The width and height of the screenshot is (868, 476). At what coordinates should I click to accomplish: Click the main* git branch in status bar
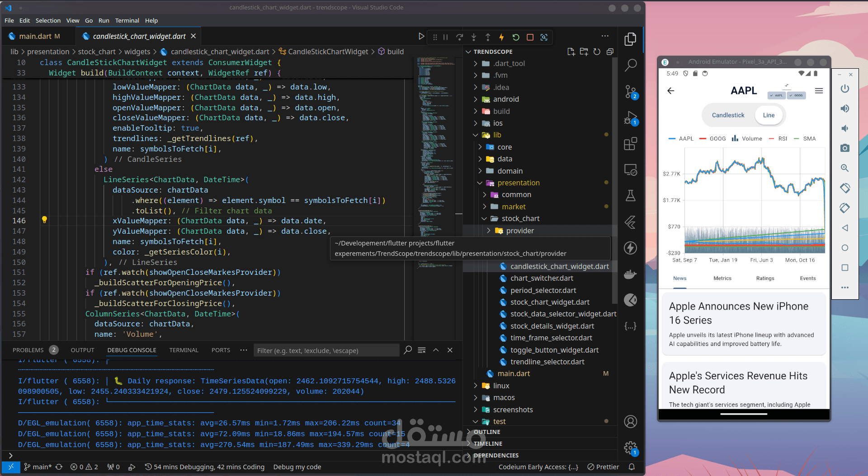(x=38, y=467)
